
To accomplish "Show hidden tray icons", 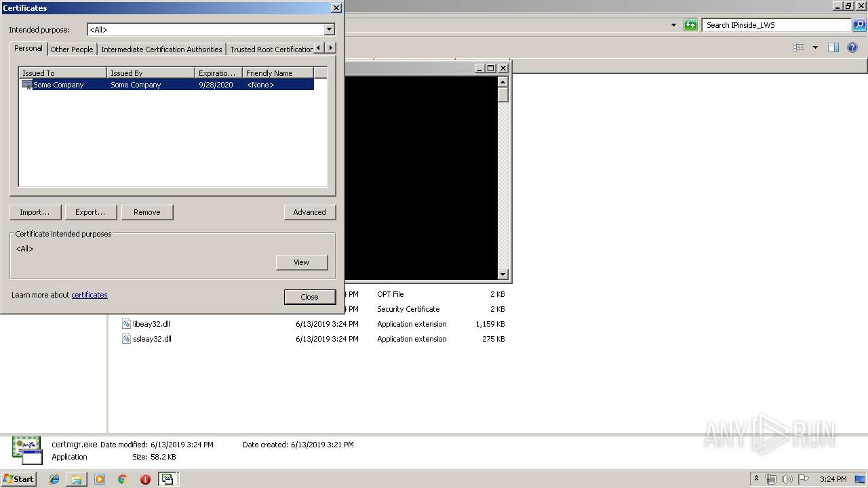I will [757, 479].
